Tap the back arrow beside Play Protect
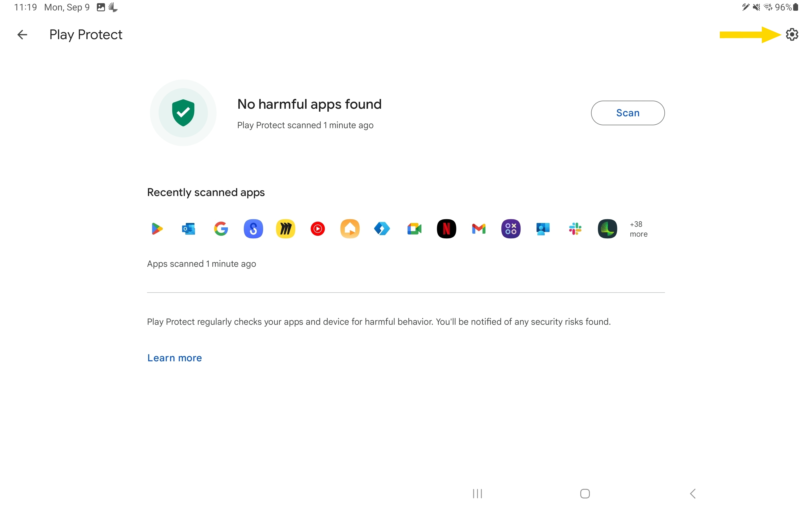This screenshot has height=508, width=812. (x=22, y=35)
